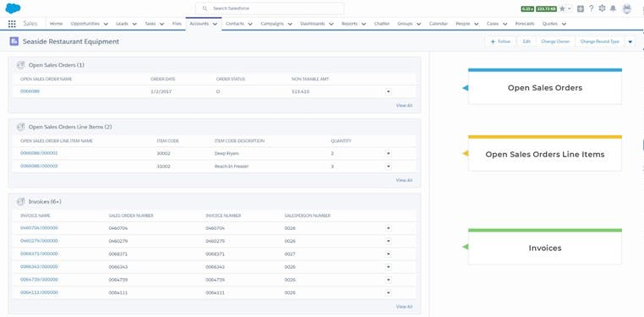The image size is (644, 317).
Task: Open invoice 0064759/000000 link
Action: 39,280
